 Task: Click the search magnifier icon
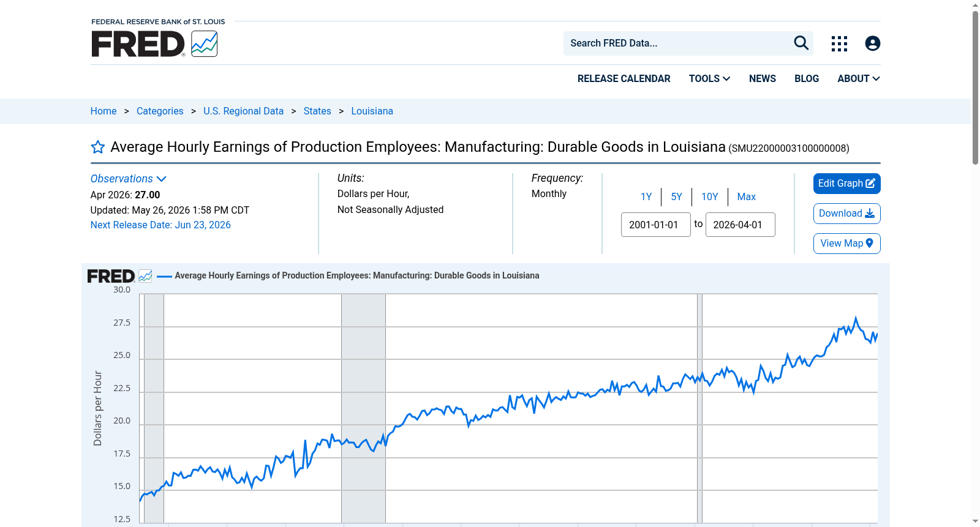tap(801, 43)
